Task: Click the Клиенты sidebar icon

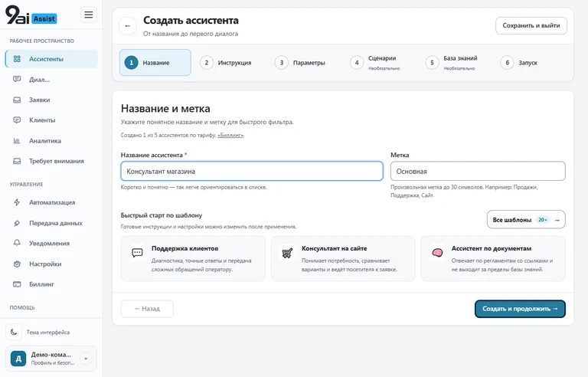Action: tap(17, 120)
